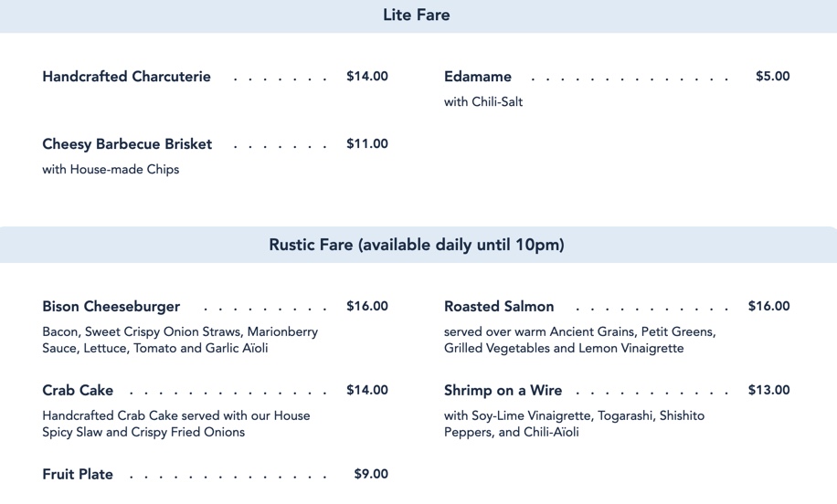The image size is (837, 504).
Task: Select the Crab Cake item name
Action: (x=78, y=391)
